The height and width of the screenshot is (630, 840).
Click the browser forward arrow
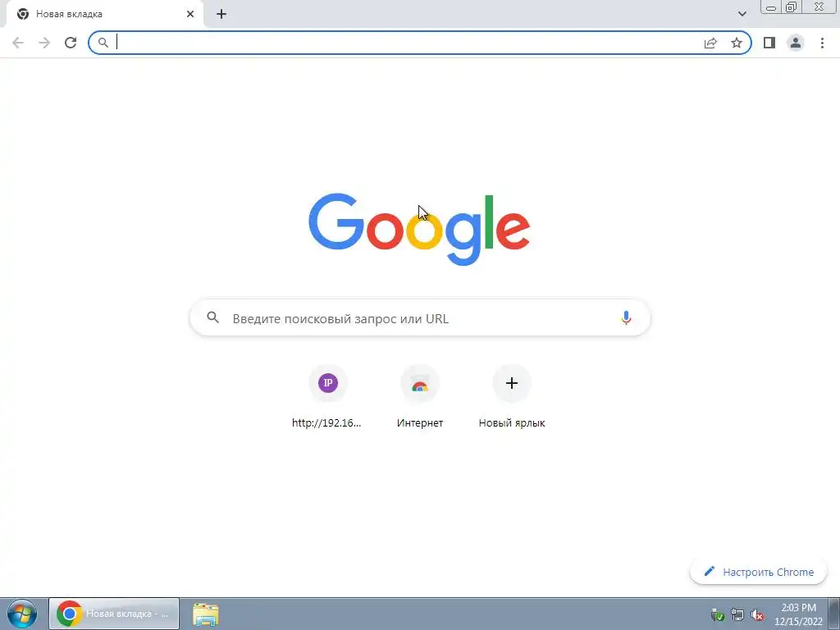pyautogui.click(x=44, y=43)
